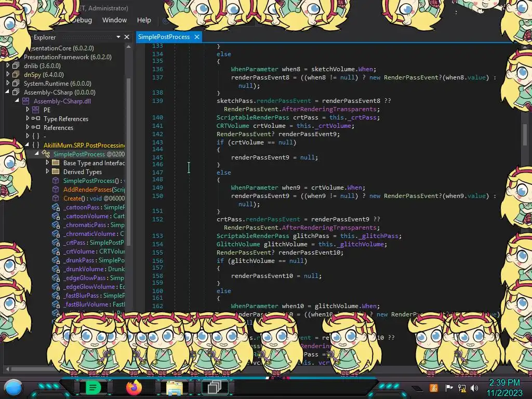Viewport: 532px width, 399px height.
Task: Go to _glitchVolume reference on line 154
Action: pos(361,244)
